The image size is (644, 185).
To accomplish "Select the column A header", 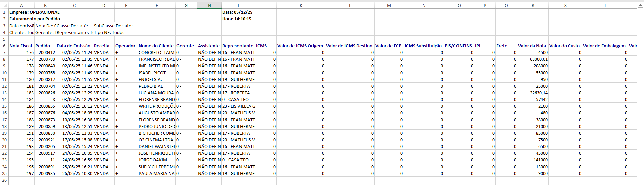I will point(21,5).
